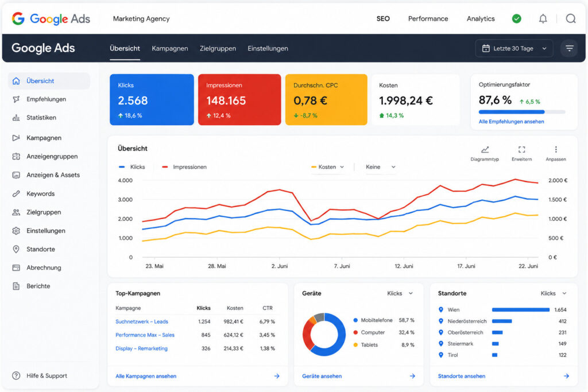The height and width of the screenshot is (392, 588).
Task: Click the Keywords link icon
Action: tap(16, 194)
